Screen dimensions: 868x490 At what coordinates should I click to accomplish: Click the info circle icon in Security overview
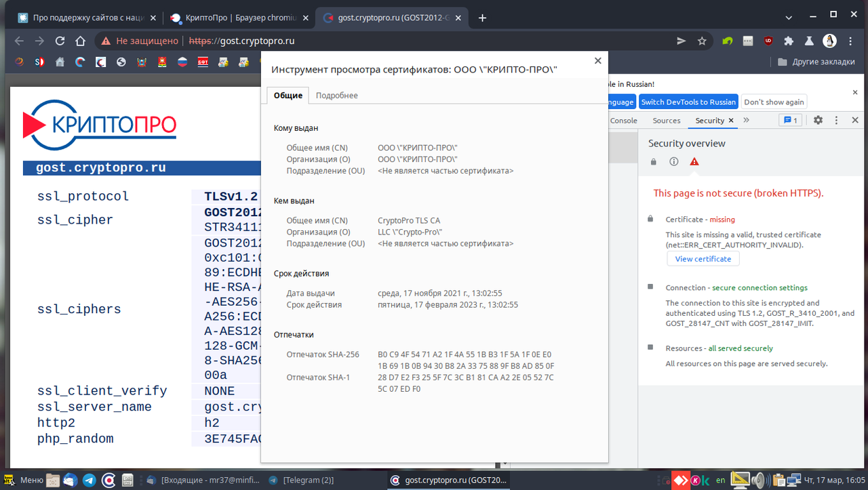[673, 161]
